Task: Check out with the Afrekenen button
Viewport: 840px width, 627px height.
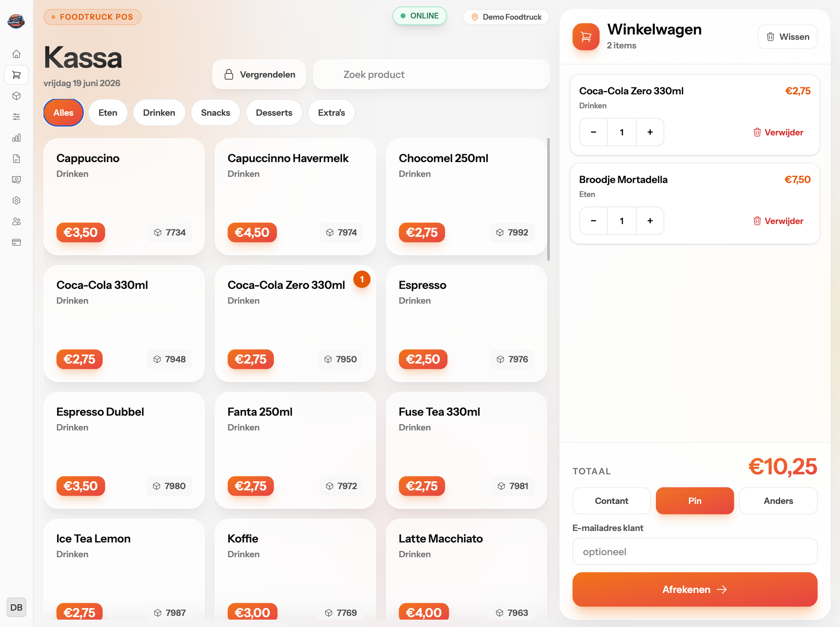Action: 695,589
